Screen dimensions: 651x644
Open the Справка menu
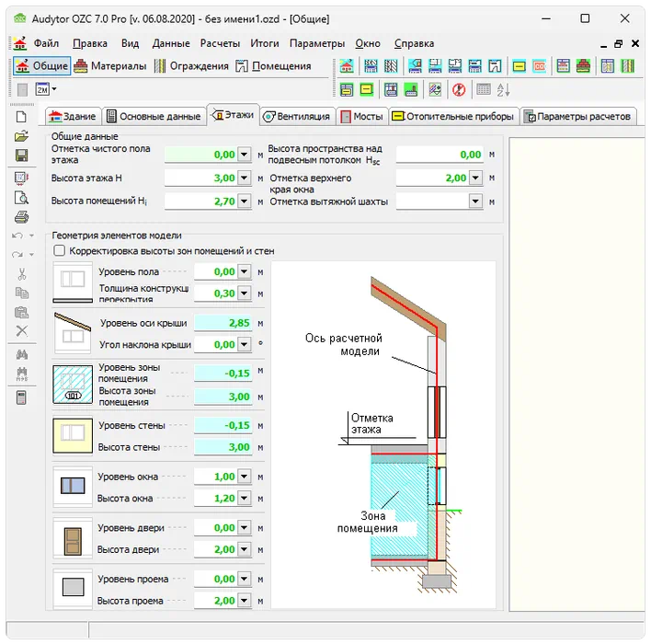tap(414, 43)
